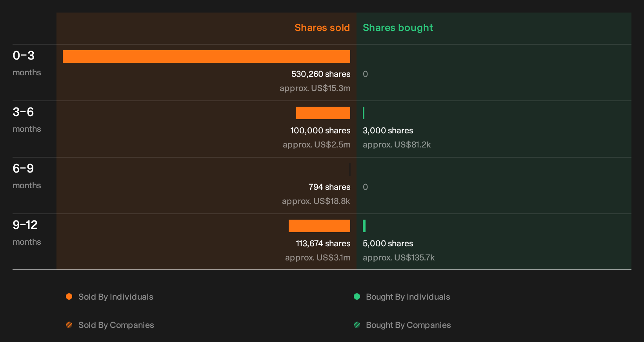
Task: Click the 113,674 shares value
Action: click(x=323, y=244)
